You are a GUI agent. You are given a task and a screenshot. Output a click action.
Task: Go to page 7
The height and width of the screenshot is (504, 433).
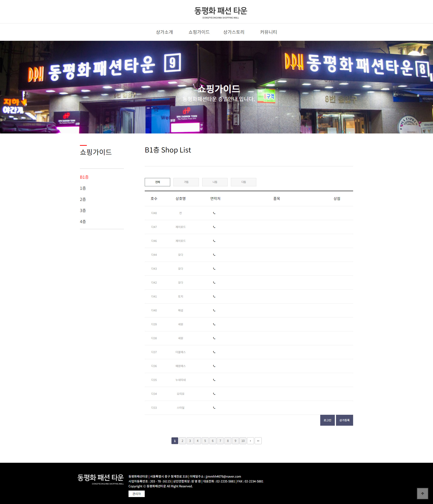pyautogui.click(x=220, y=441)
